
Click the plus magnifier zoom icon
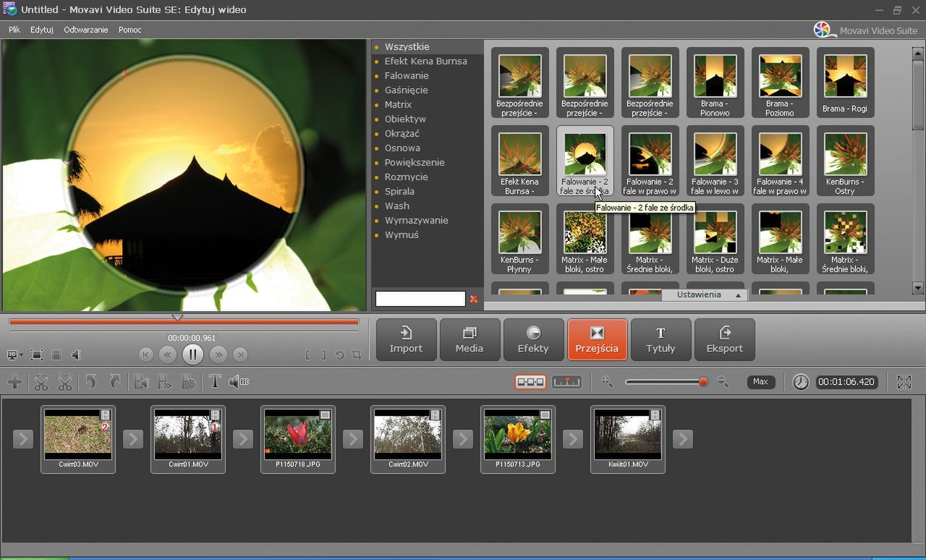606,381
